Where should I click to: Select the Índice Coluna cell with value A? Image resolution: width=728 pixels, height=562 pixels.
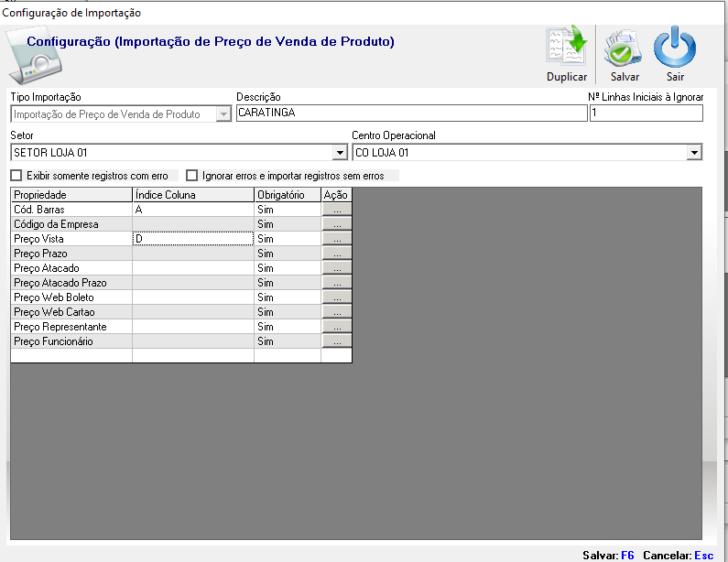click(193, 210)
